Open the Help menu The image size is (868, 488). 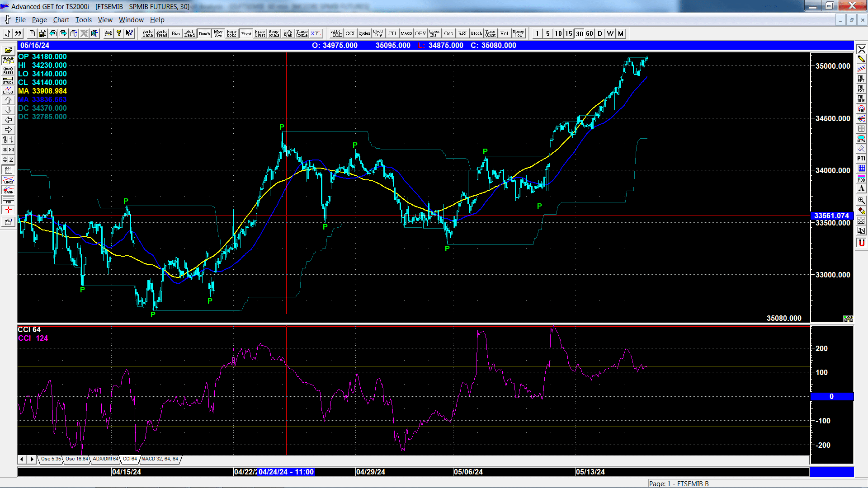point(157,20)
